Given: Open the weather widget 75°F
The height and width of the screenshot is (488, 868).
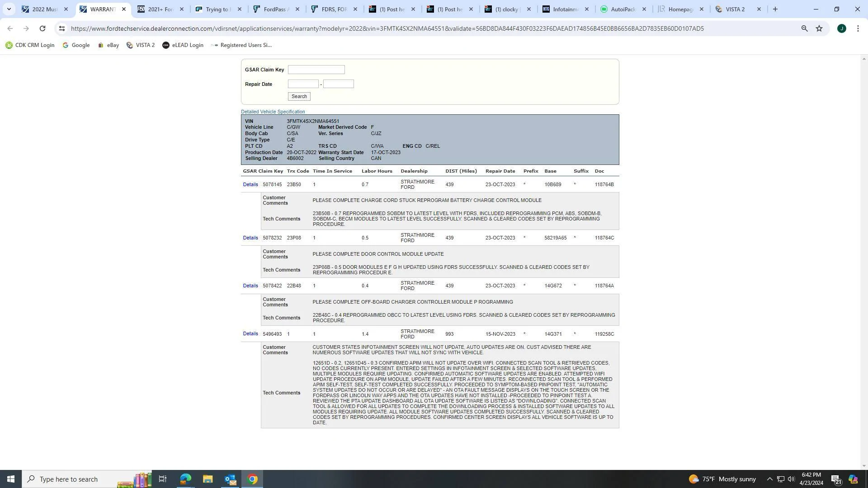Looking at the screenshot, I should coord(722,479).
